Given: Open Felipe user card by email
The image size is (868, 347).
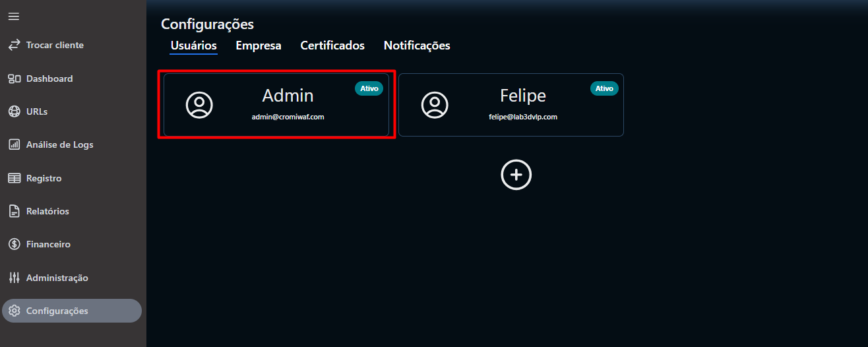Looking at the screenshot, I should [x=522, y=117].
